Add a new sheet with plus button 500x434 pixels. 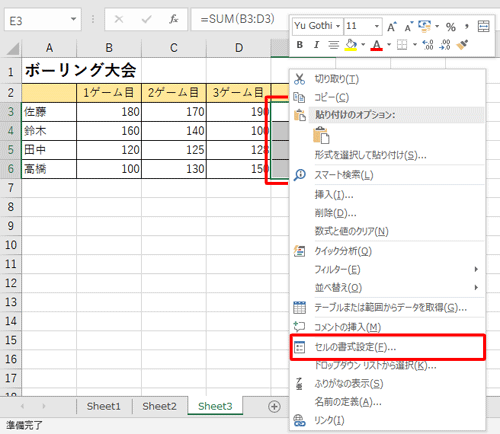pyautogui.click(x=274, y=407)
